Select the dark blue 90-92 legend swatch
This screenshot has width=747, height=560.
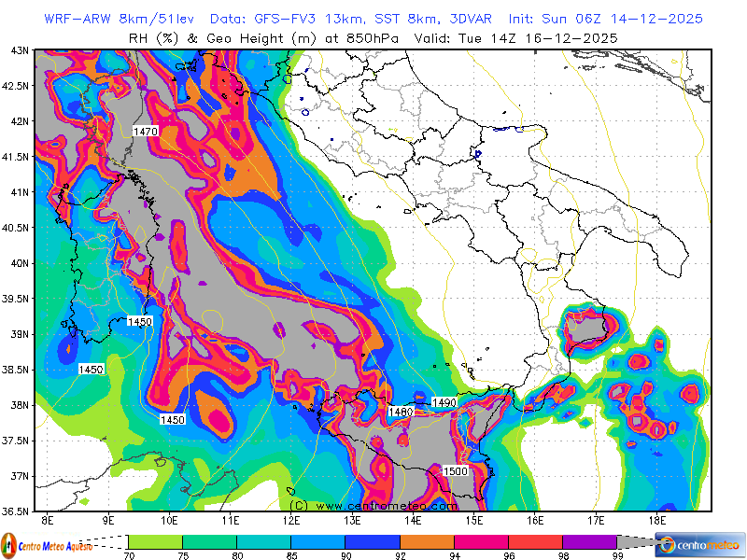point(373,541)
